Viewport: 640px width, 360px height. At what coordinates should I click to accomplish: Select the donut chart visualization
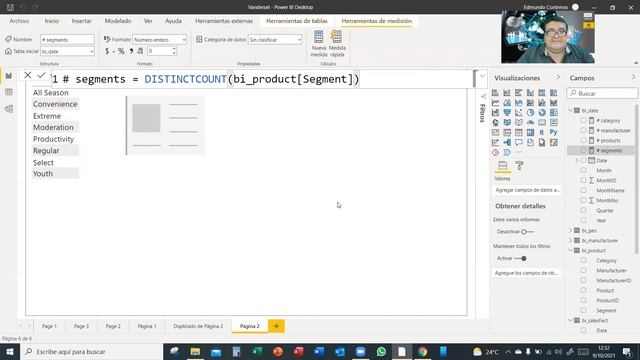542,112
